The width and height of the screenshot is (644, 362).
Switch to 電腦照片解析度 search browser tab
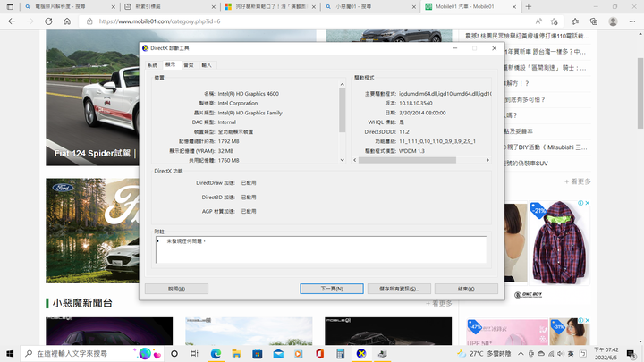tap(70, 6)
